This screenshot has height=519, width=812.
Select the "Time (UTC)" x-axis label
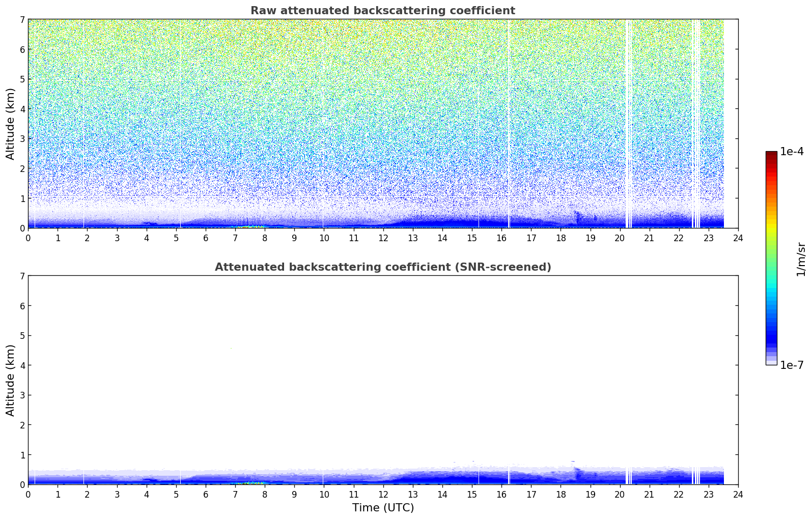click(x=383, y=508)
